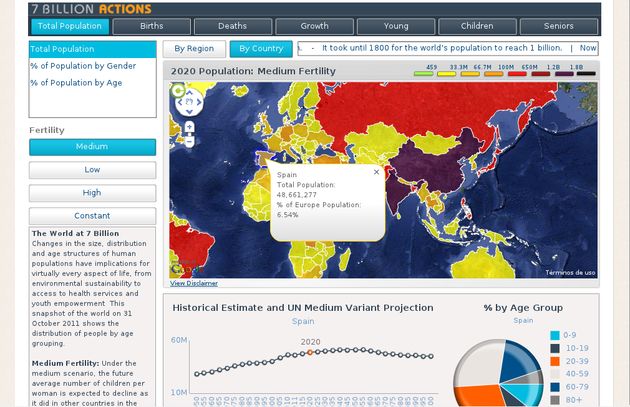Click the Spain label under the line chart title

coord(303,321)
